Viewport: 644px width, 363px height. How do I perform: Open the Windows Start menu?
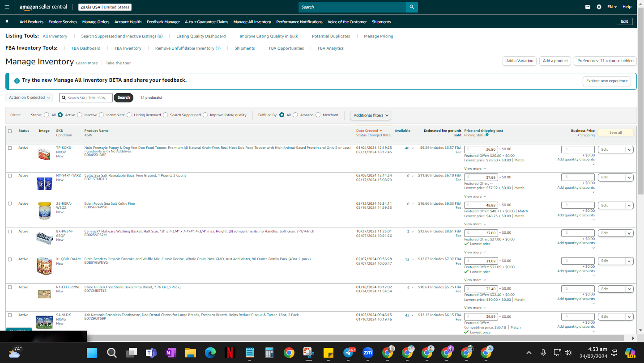click(92, 353)
